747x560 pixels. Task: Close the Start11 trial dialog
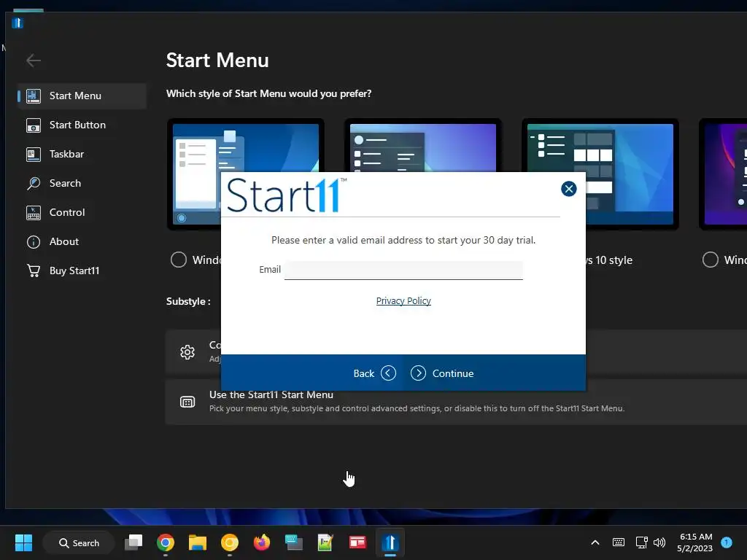tap(568, 189)
